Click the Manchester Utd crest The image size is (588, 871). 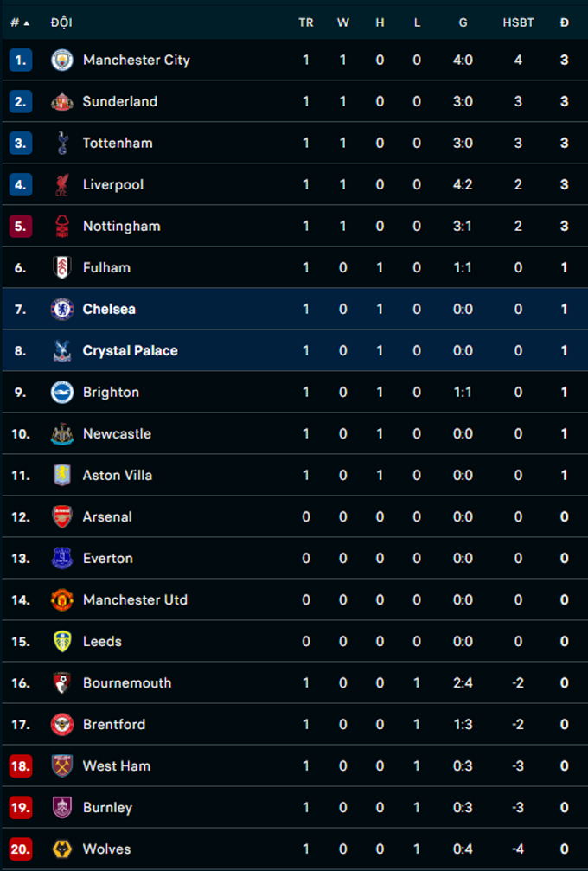[x=62, y=600]
